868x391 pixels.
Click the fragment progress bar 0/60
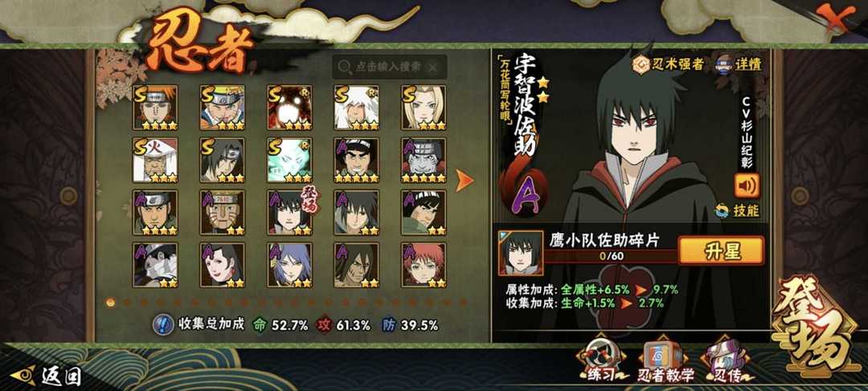coord(612,257)
